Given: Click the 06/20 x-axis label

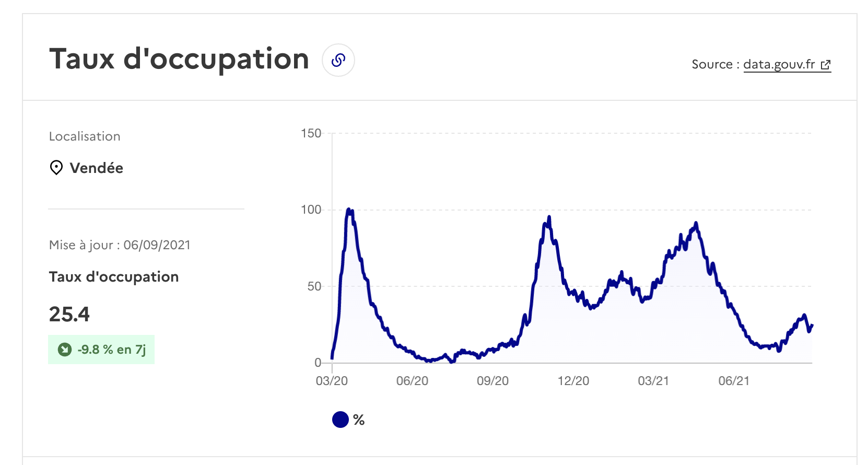Looking at the screenshot, I should tap(412, 381).
